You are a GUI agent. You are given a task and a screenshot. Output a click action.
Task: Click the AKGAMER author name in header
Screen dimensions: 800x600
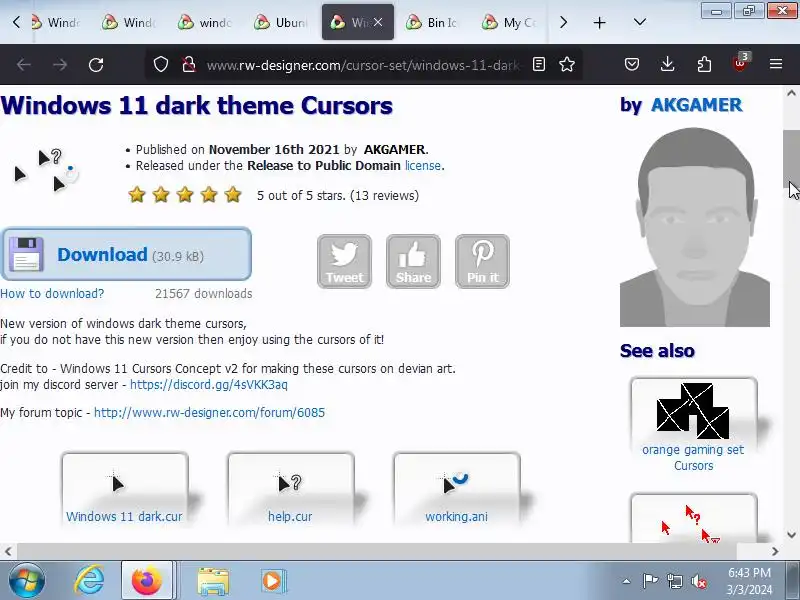point(696,105)
